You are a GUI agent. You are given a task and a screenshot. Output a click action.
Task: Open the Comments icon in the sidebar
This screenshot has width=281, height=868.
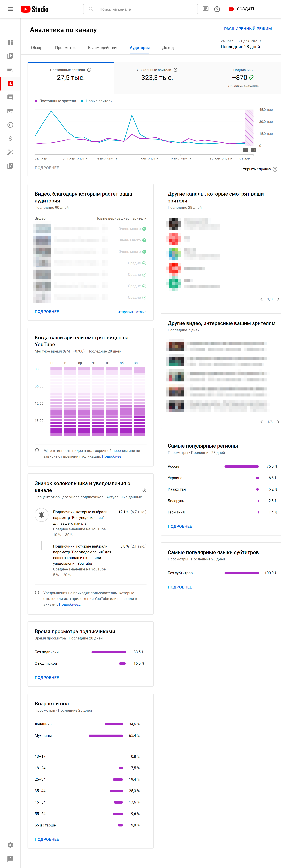[10, 97]
